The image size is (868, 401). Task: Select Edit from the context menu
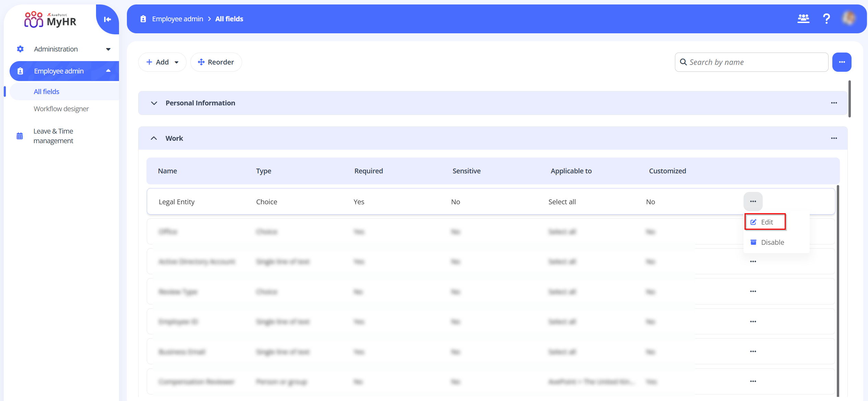point(765,222)
